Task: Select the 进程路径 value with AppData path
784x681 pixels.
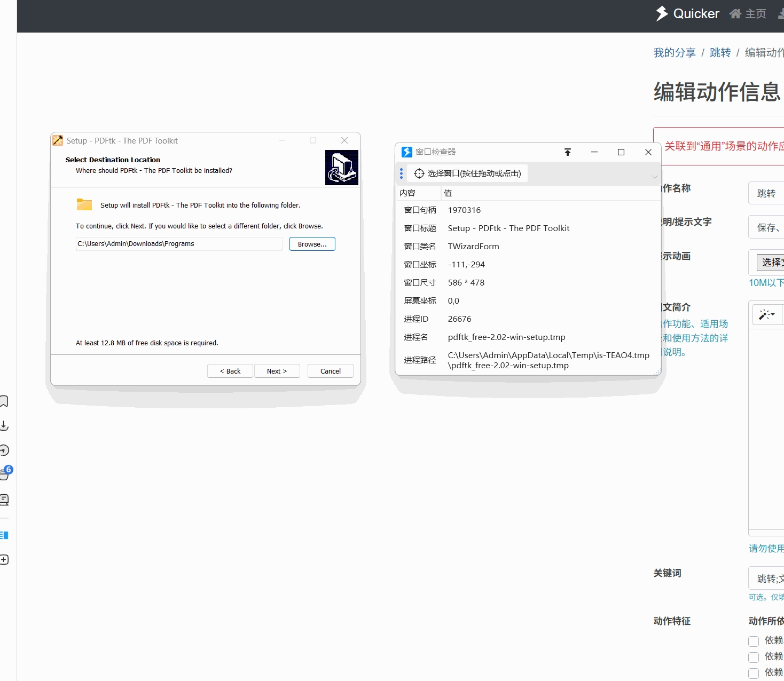Action: click(548, 360)
